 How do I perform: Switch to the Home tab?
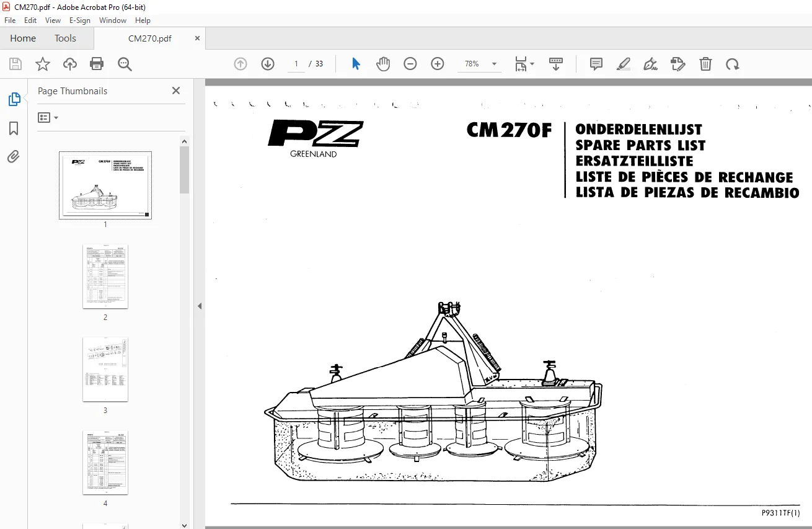[x=23, y=38]
